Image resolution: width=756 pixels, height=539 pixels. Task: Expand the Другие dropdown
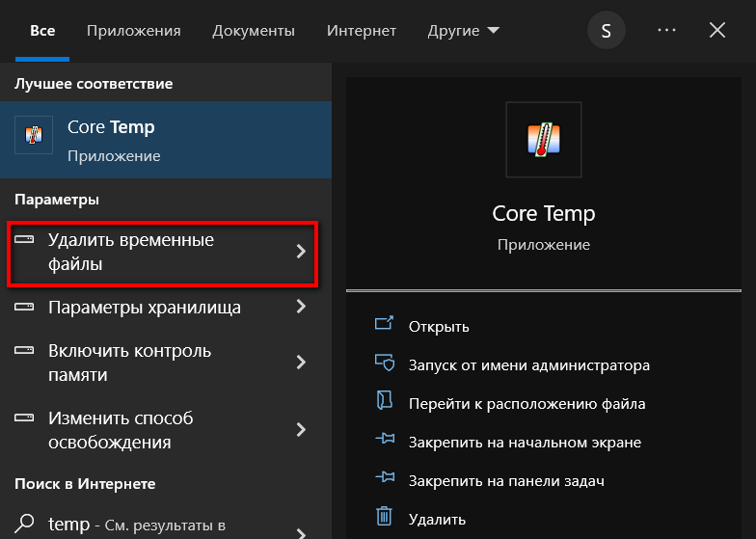click(x=463, y=31)
